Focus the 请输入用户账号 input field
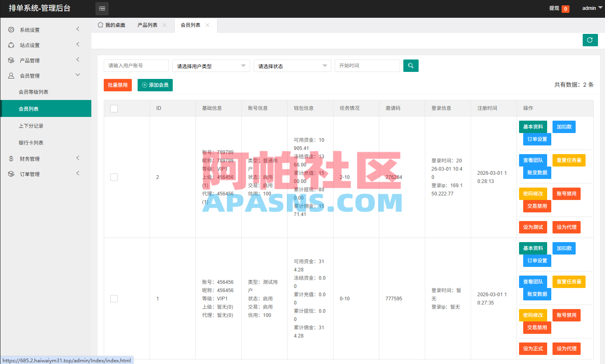 (x=136, y=66)
